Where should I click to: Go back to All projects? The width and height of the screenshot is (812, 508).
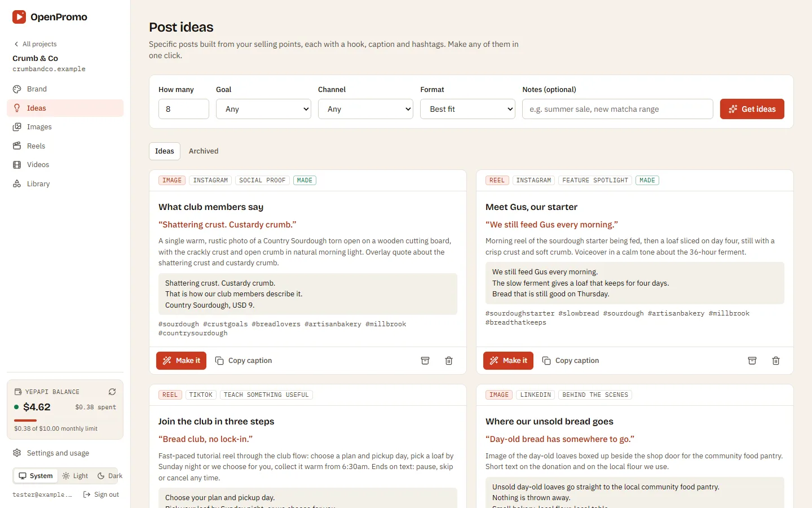[35, 44]
